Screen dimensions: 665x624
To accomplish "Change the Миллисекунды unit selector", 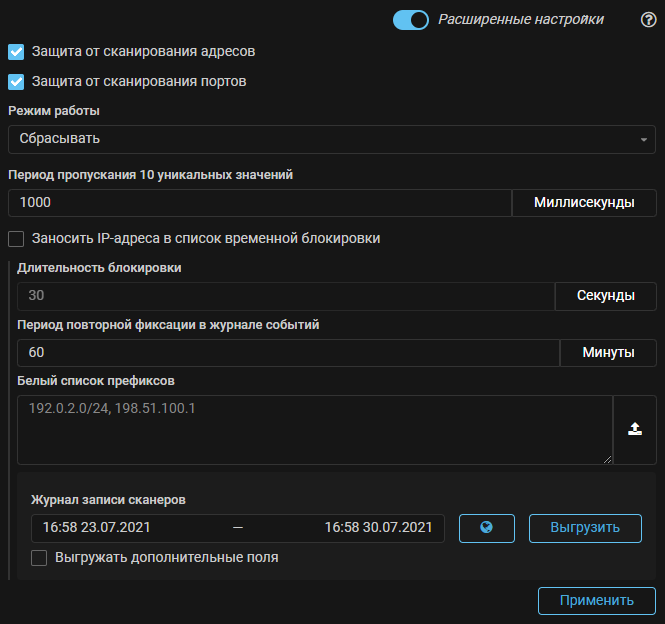I will (584, 202).
